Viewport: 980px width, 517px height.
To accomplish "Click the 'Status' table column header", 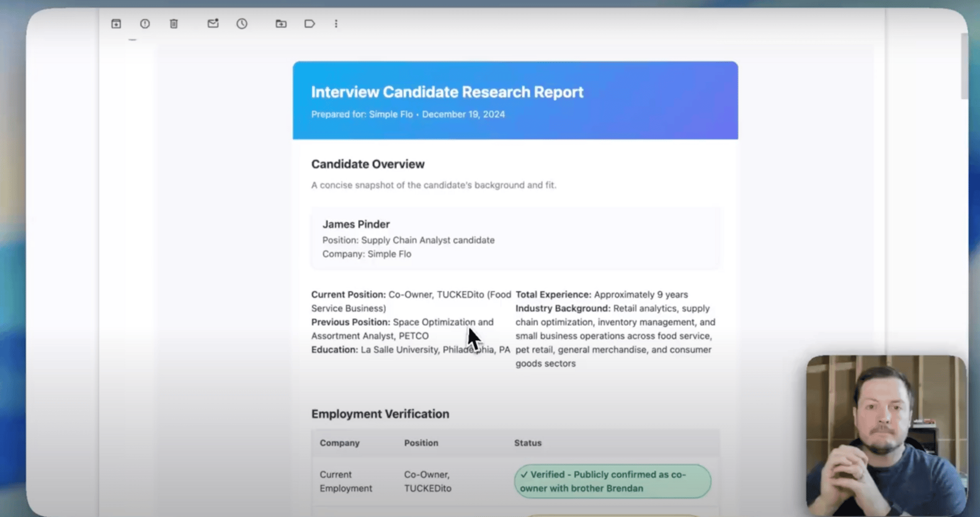I will point(528,443).
